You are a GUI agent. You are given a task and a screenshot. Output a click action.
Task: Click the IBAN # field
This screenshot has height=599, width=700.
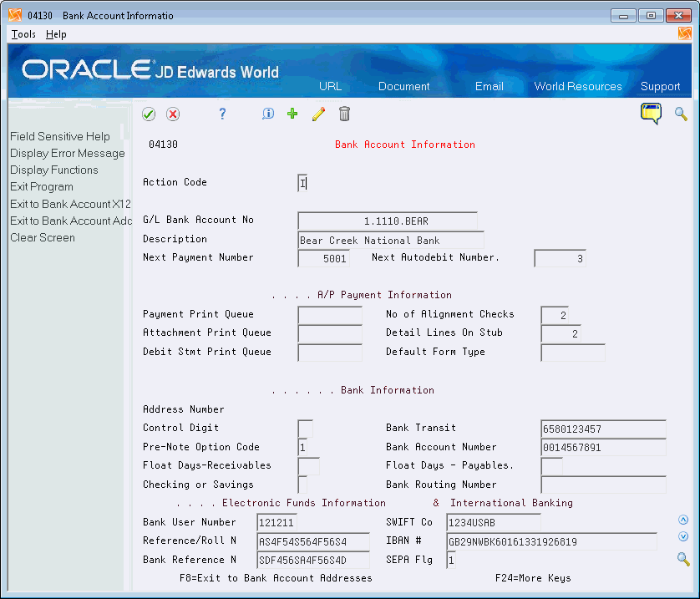point(551,542)
